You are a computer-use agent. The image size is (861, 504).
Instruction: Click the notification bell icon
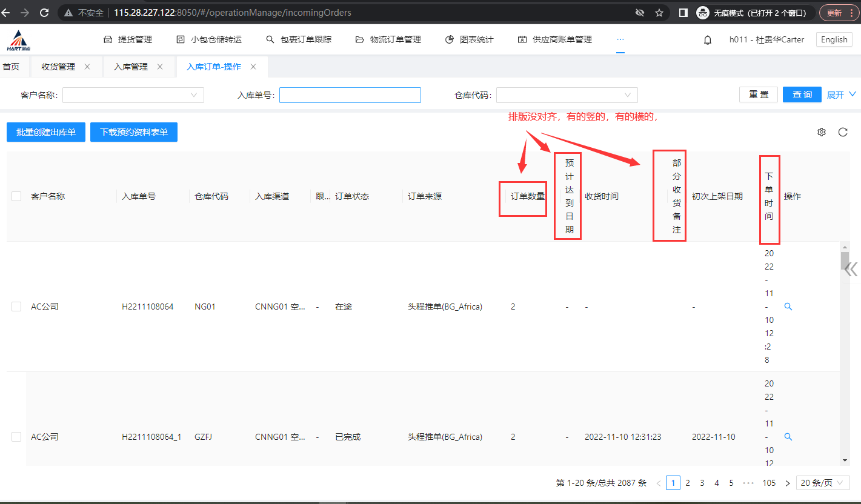click(707, 40)
